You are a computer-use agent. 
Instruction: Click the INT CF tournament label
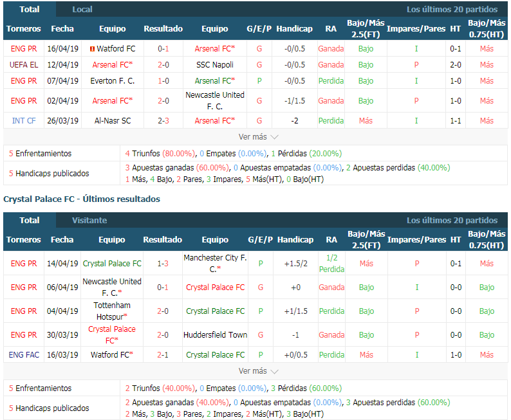(23, 120)
